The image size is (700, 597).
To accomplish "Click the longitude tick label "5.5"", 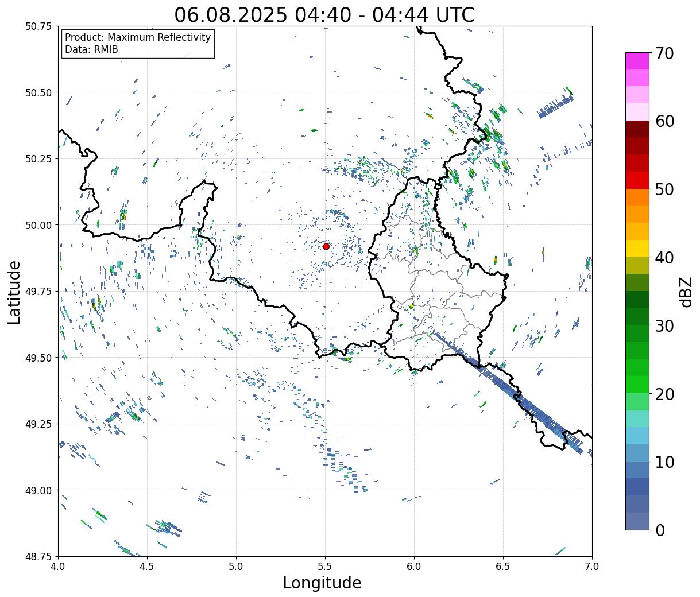I will (325, 567).
